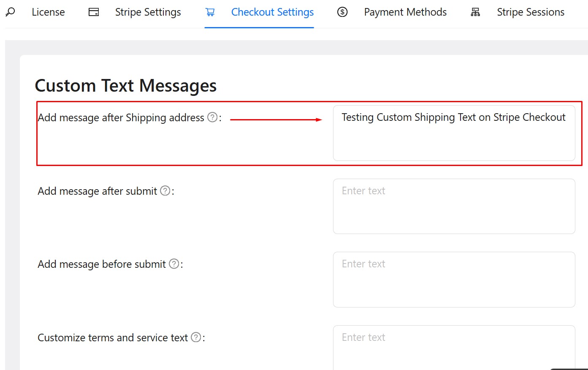588x370 pixels.
Task: Click the 'Customize terms and service text' label
Action: coord(113,338)
